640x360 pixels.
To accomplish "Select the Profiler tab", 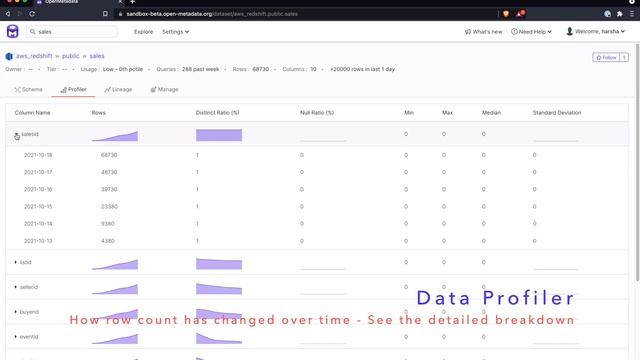I will pyautogui.click(x=73, y=89).
